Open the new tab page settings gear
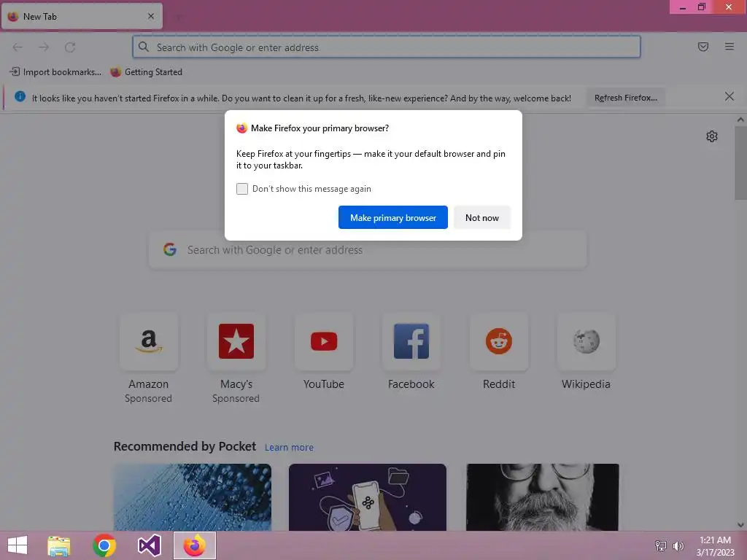747x560 pixels. 711,136
